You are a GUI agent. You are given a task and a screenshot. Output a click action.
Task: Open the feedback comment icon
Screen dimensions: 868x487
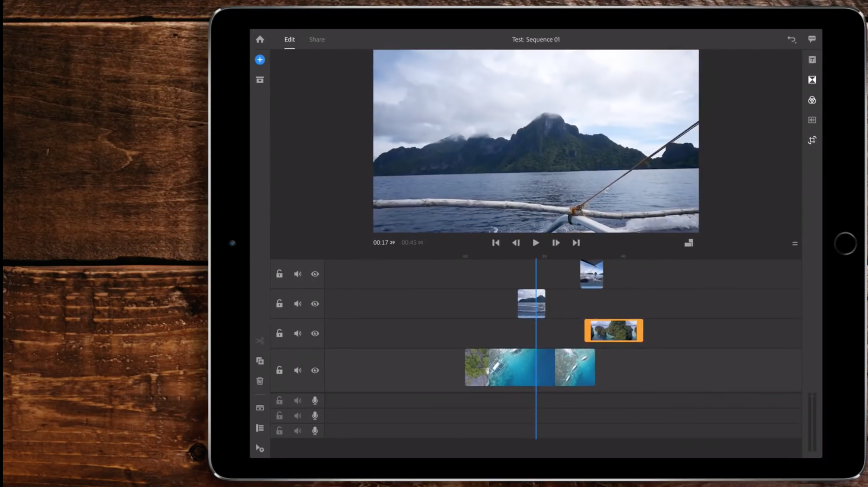pyautogui.click(x=812, y=39)
